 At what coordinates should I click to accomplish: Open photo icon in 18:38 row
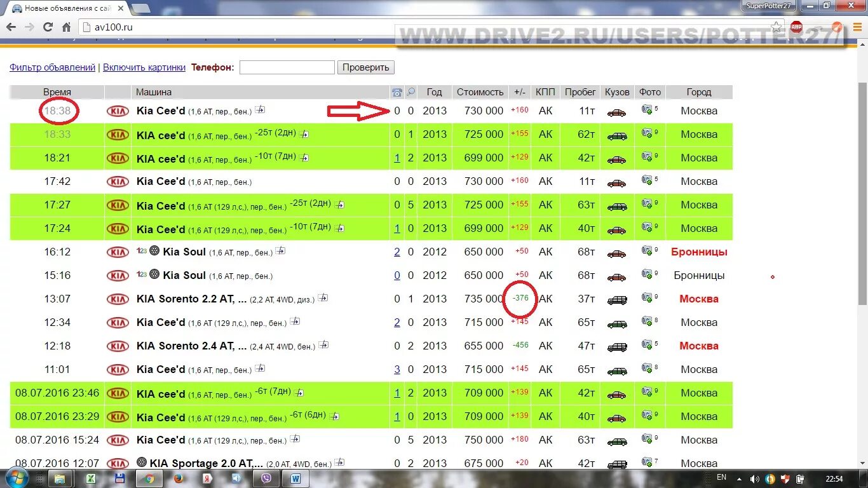647,110
